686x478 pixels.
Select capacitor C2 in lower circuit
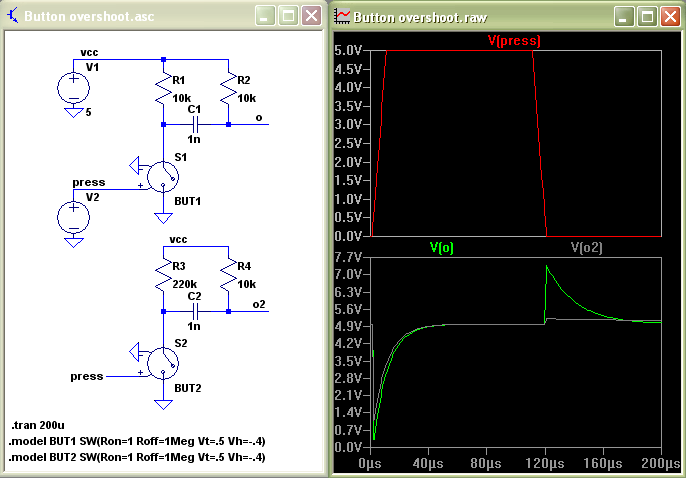(x=196, y=312)
